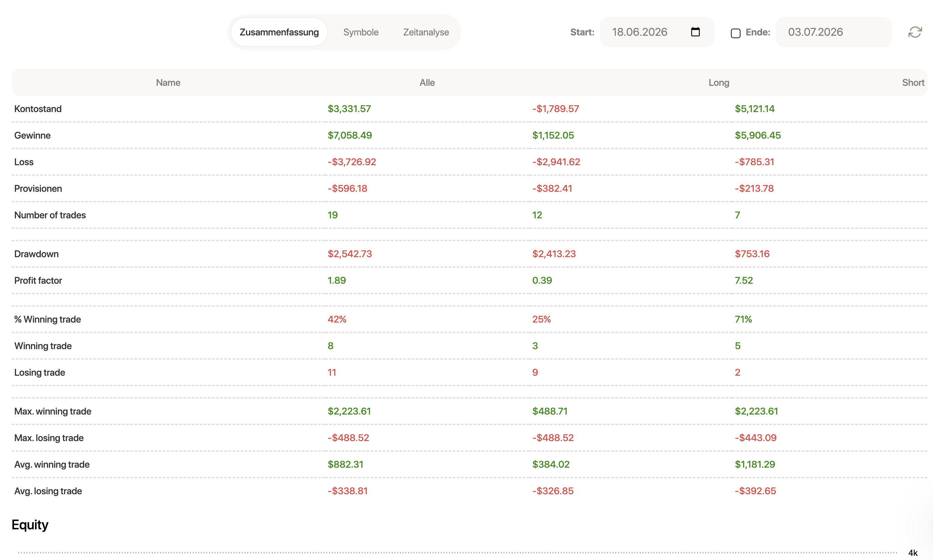Viewport: 933px width, 560px height.
Task: Click the Name column header
Action: [x=168, y=83]
